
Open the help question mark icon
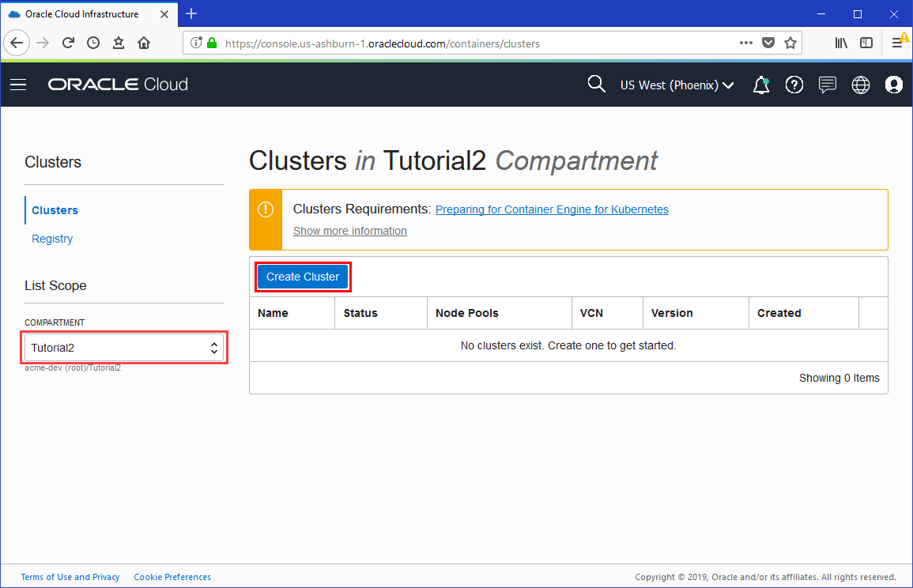[794, 85]
